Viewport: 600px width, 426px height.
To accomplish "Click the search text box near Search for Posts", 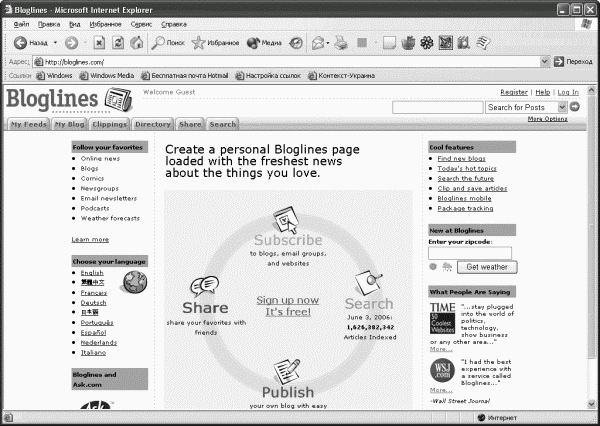I will click(x=438, y=107).
